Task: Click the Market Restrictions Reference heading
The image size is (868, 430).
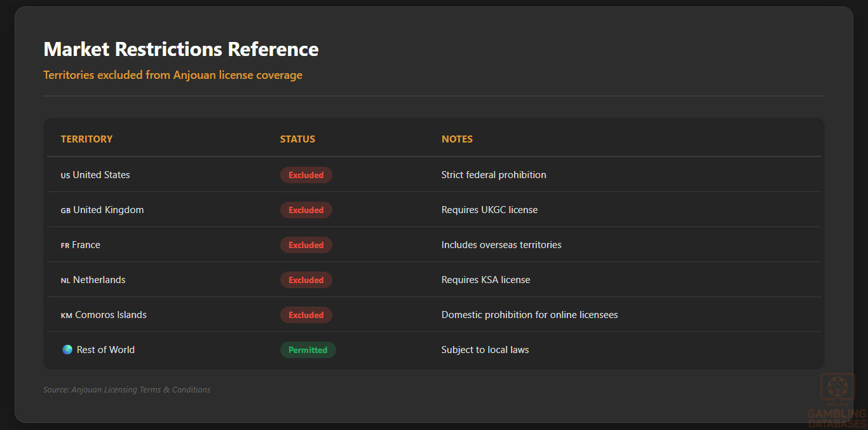Action: point(181,49)
